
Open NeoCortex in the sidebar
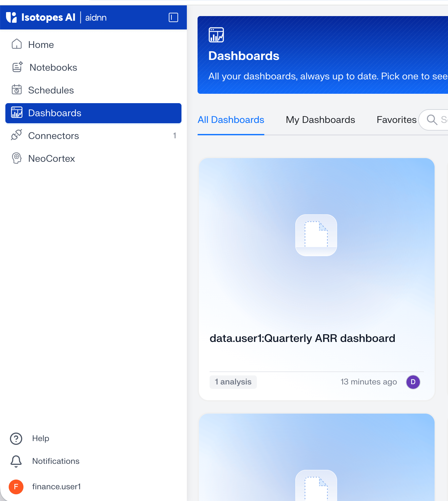93,158
